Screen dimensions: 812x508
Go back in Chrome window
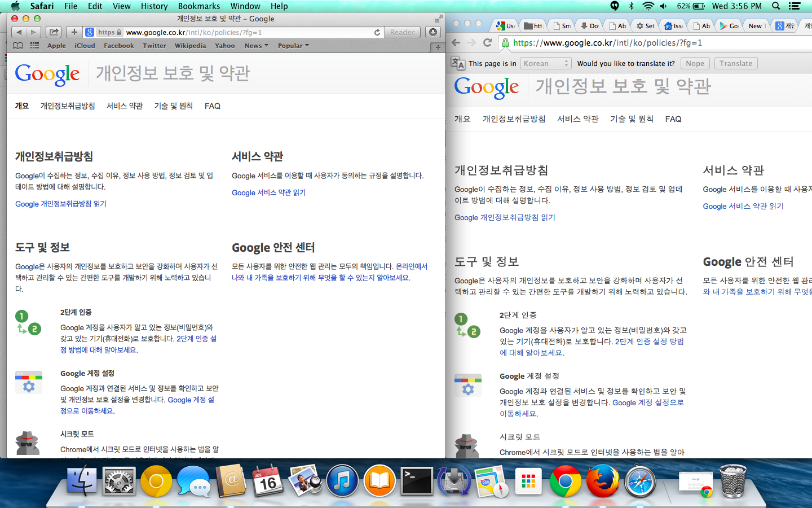[x=456, y=42]
